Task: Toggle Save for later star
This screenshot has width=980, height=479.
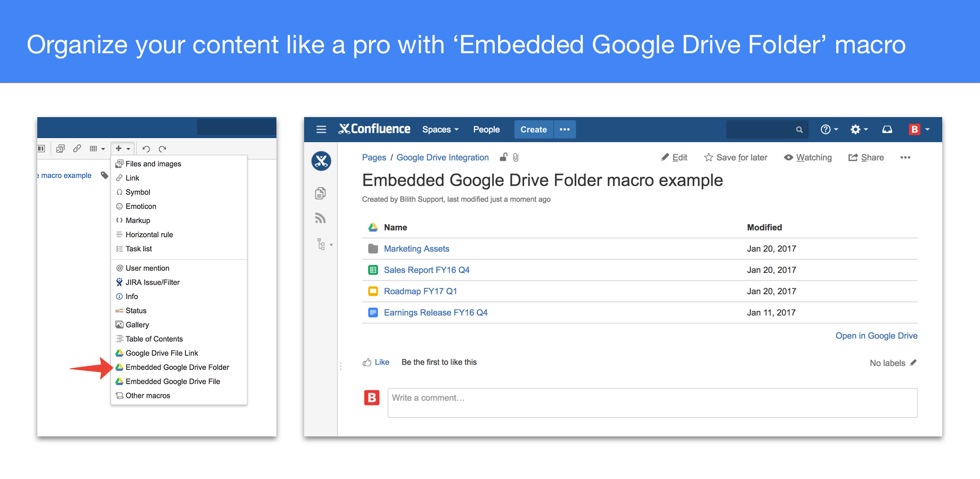Action: tap(736, 158)
